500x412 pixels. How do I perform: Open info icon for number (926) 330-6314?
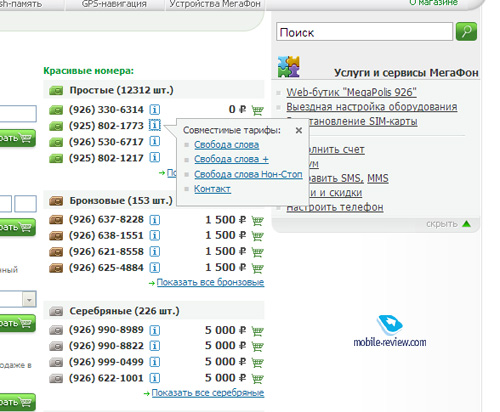coord(155,109)
